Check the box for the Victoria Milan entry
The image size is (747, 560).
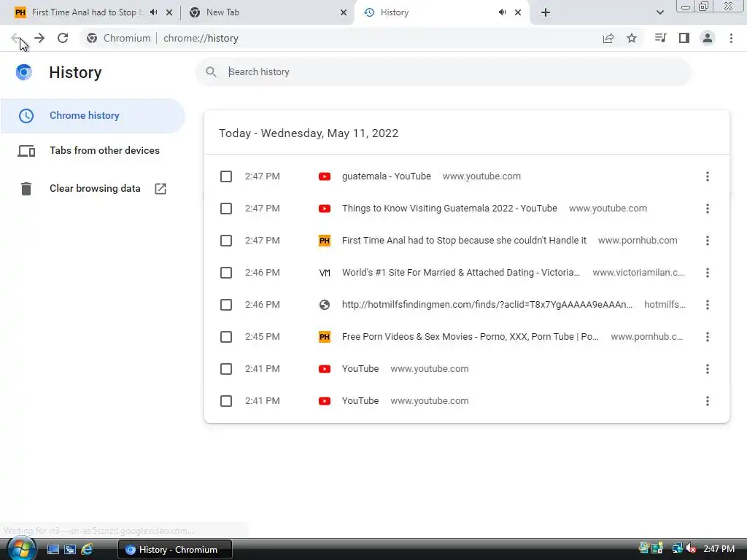click(x=226, y=273)
